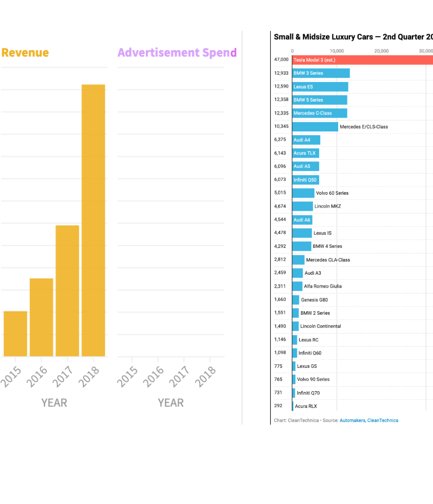
Task: Select the Lexus ES bar
Action: coord(320,87)
